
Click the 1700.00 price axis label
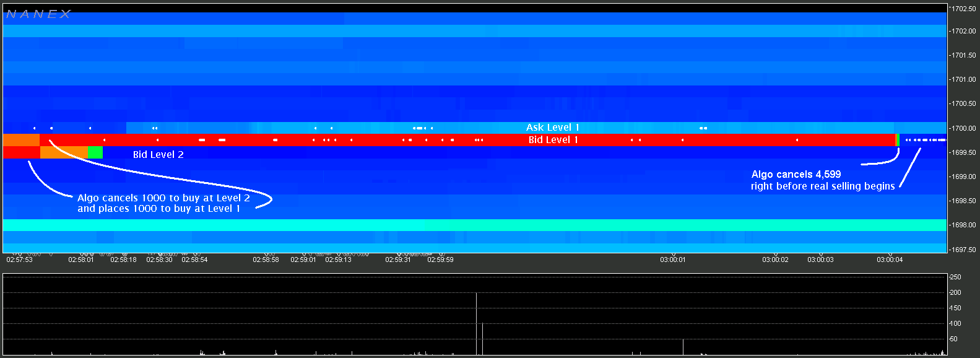pyautogui.click(x=963, y=128)
